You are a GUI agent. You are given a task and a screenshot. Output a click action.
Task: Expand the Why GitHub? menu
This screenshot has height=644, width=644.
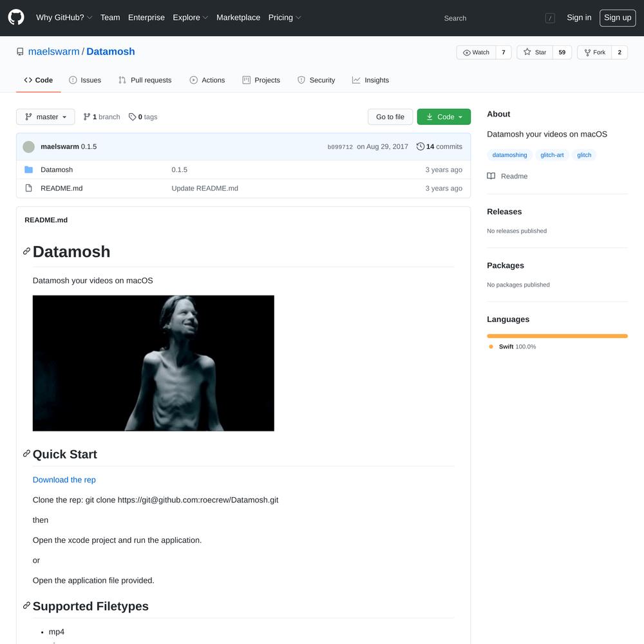coord(64,17)
